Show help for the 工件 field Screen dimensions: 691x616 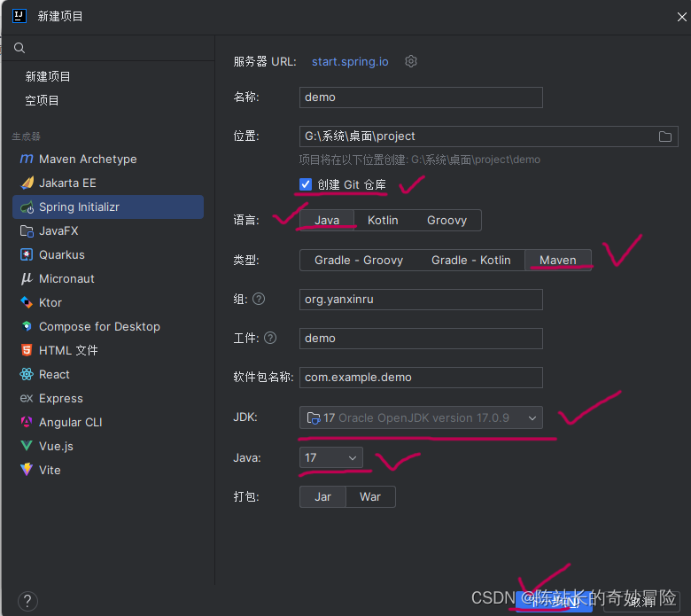(x=270, y=338)
